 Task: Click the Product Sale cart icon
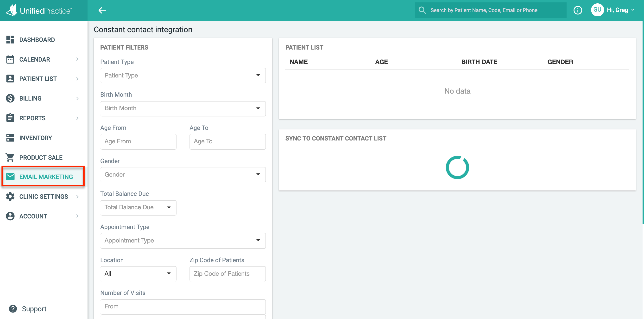pos(10,157)
